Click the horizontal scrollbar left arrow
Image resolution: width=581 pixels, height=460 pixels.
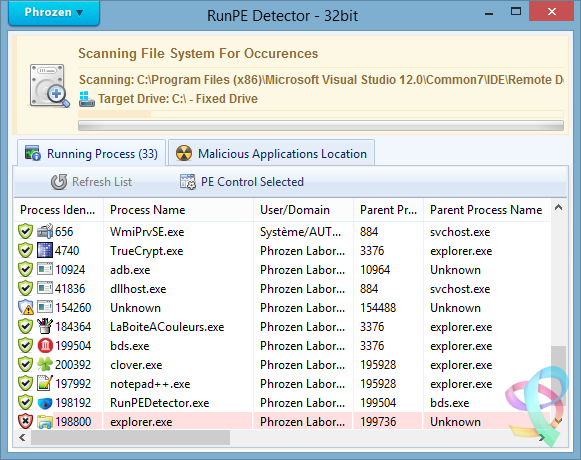point(22,438)
